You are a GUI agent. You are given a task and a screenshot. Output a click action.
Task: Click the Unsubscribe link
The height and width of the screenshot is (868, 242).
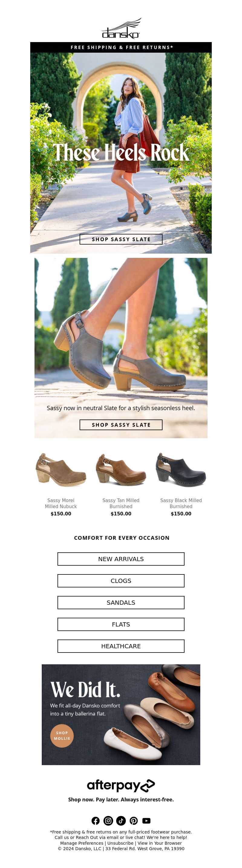(x=120, y=843)
